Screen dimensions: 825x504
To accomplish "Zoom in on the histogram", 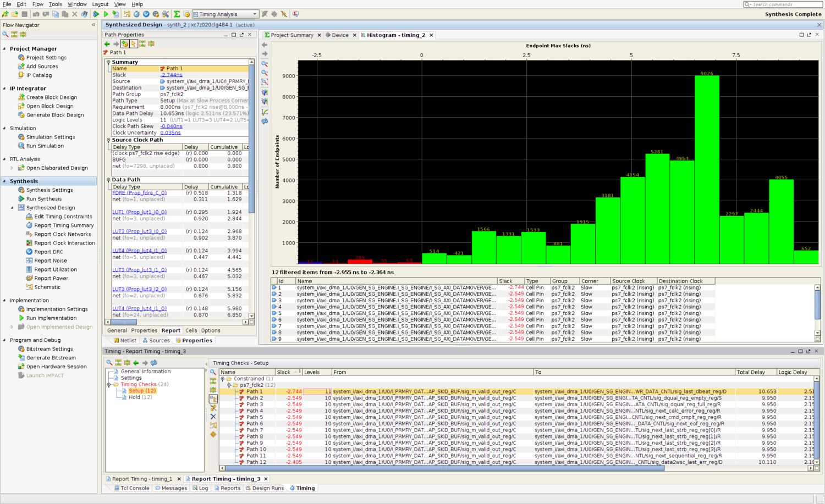I will tap(265, 64).
